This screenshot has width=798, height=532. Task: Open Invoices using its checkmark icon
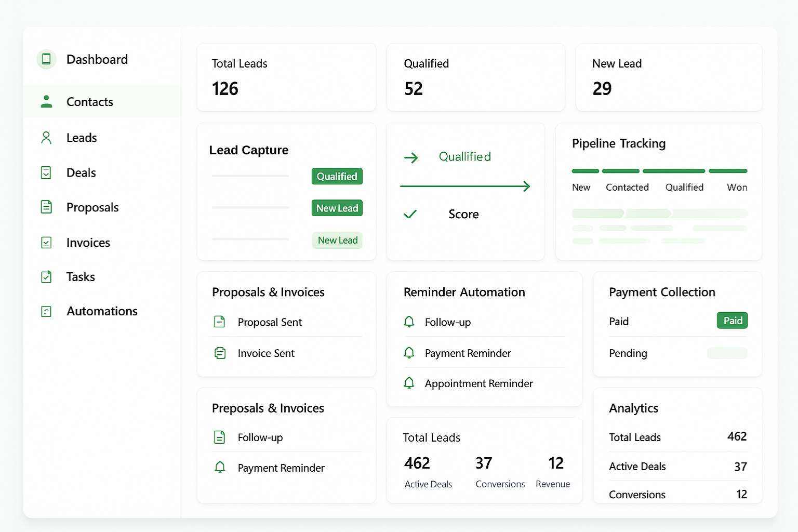(46, 242)
